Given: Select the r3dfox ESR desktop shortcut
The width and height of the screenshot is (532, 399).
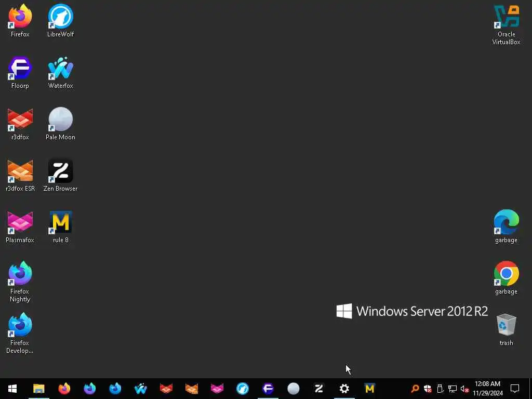Looking at the screenshot, I should pos(20,175).
